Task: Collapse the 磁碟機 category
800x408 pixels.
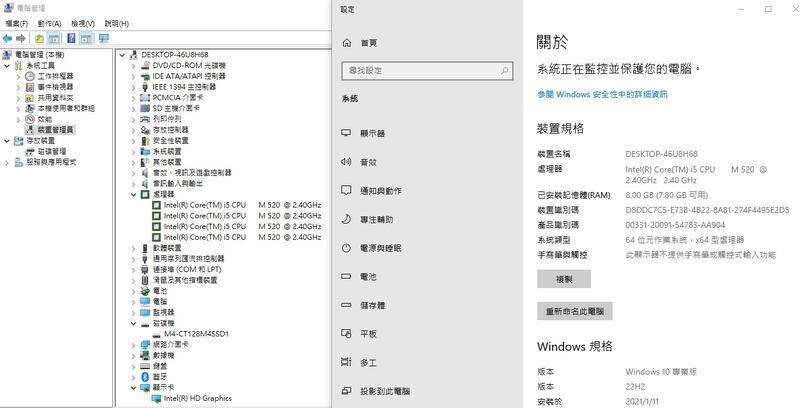Action: click(x=133, y=323)
